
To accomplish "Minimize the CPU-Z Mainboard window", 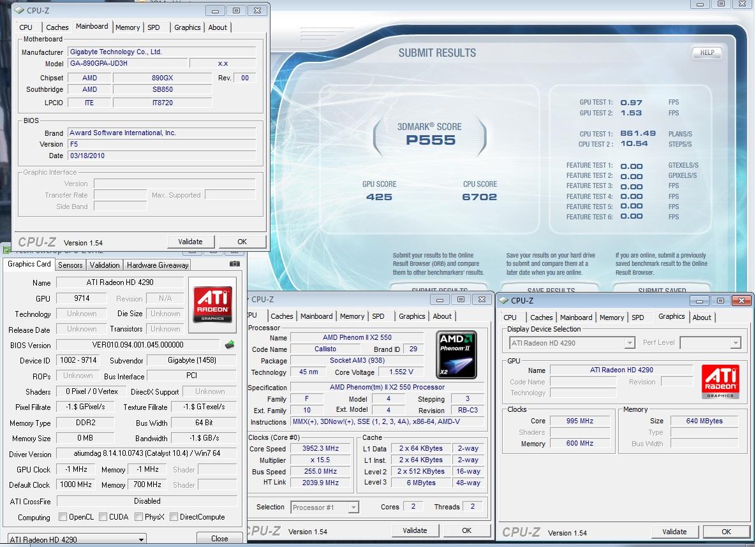I will pyautogui.click(x=215, y=11).
